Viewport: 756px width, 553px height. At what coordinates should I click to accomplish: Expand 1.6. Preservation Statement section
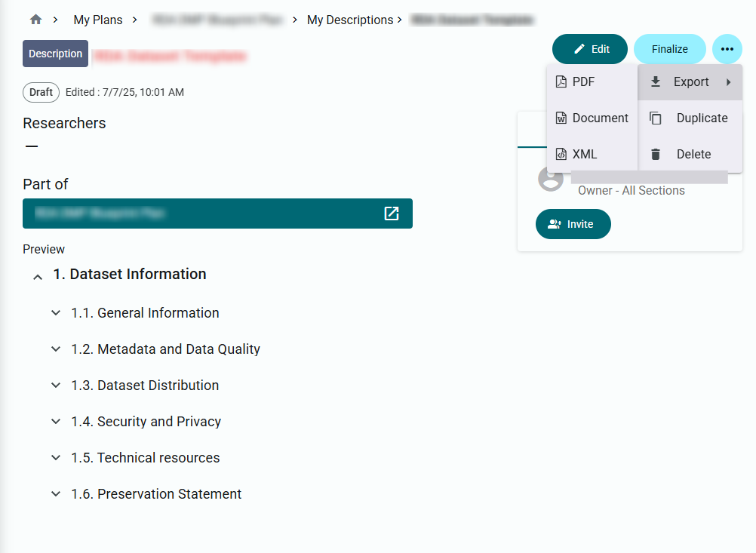[56, 493]
